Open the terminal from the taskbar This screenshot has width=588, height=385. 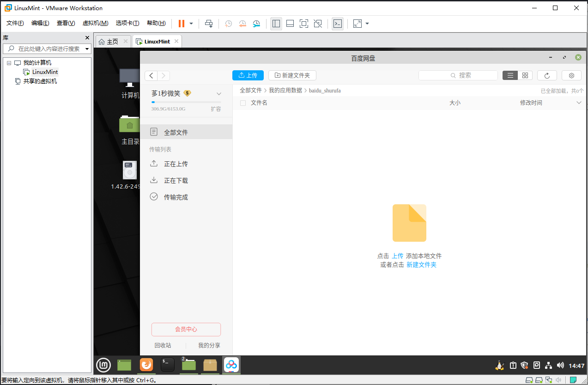tap(167, 365)
